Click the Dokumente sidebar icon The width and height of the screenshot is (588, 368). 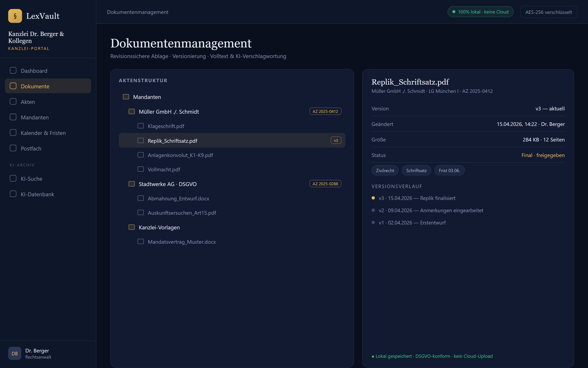click(x=13, y=86)
